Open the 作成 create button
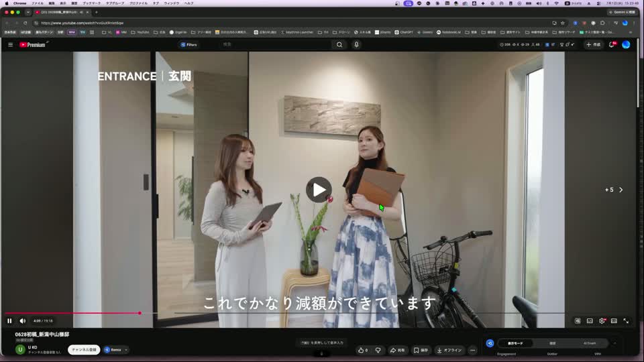This screenshot has height=362, width=644. pos(594,45)
